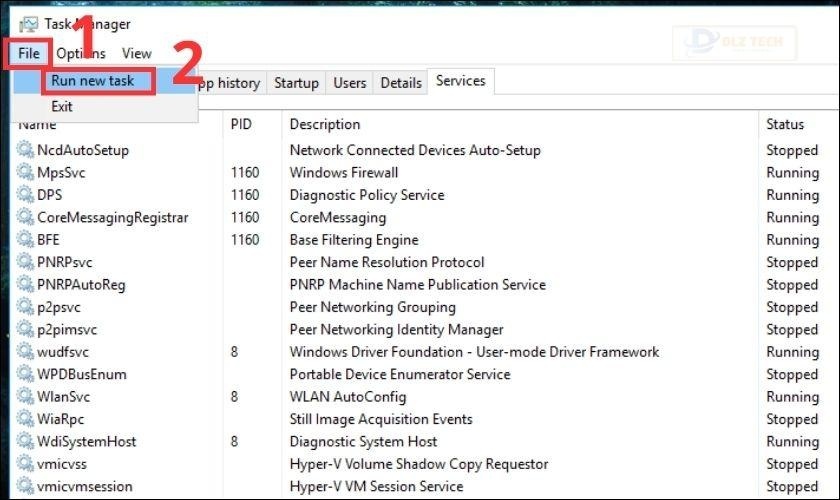Switch to the App history tab
The image size is (840, 500).
click(231, 83)
